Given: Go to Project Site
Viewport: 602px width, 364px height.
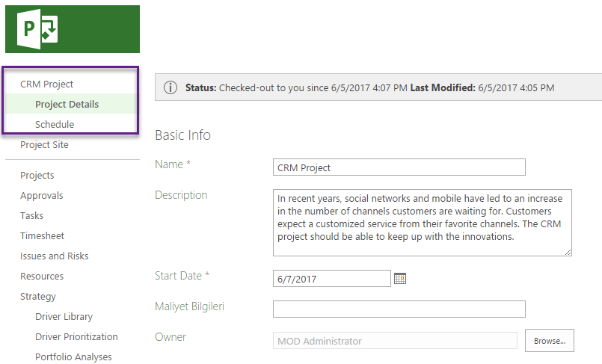Looking at the screenshot, I should pyautogui.click(x=44, y=144).
